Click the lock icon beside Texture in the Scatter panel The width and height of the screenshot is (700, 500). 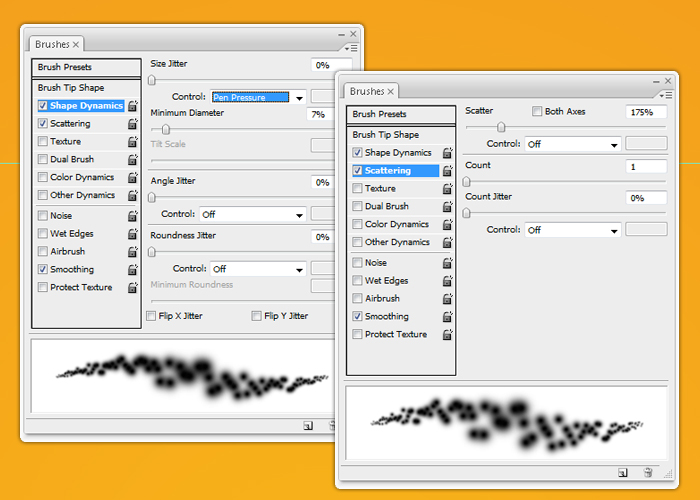(447, 189)
